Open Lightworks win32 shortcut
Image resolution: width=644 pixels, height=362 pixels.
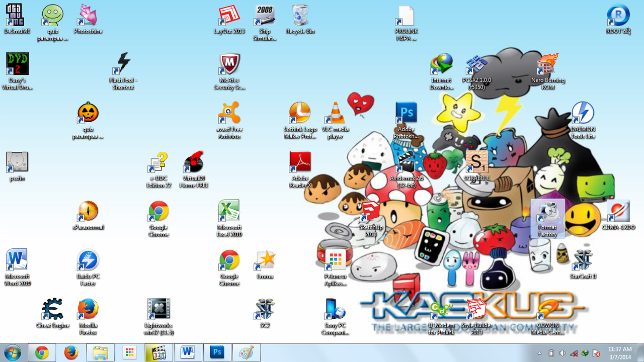click(x=158, y=316)
